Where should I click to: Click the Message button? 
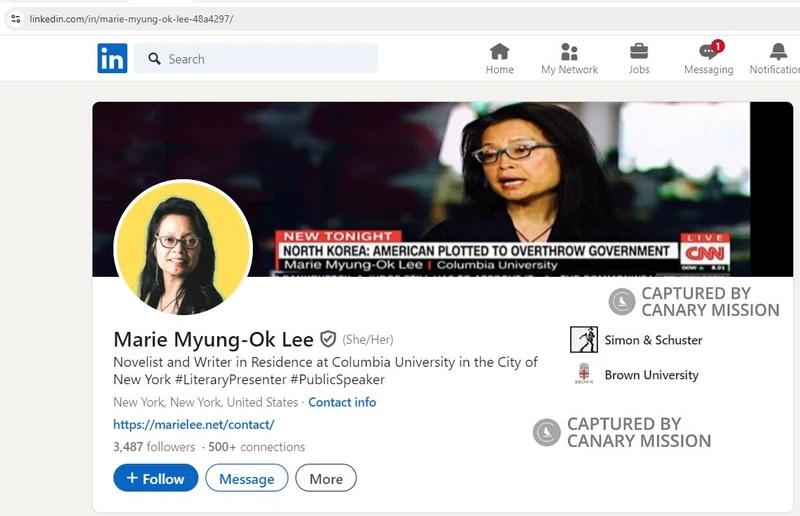(246, 478)
